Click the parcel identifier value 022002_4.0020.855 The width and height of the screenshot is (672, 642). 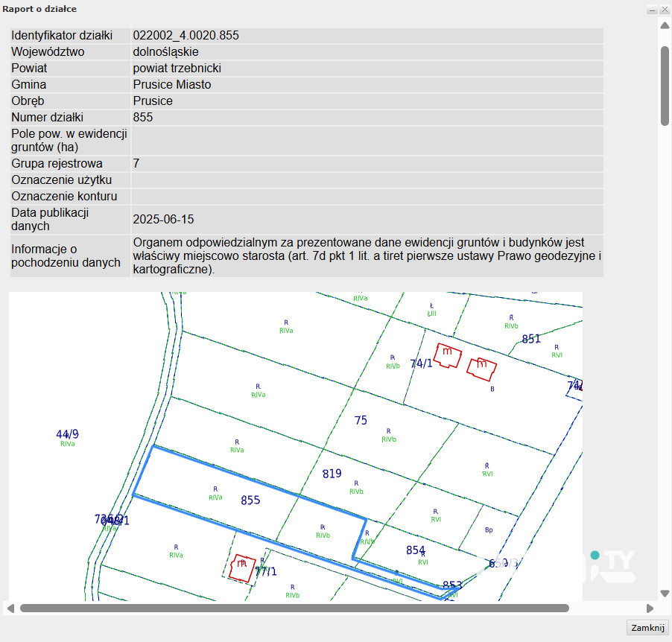[186, 36]
